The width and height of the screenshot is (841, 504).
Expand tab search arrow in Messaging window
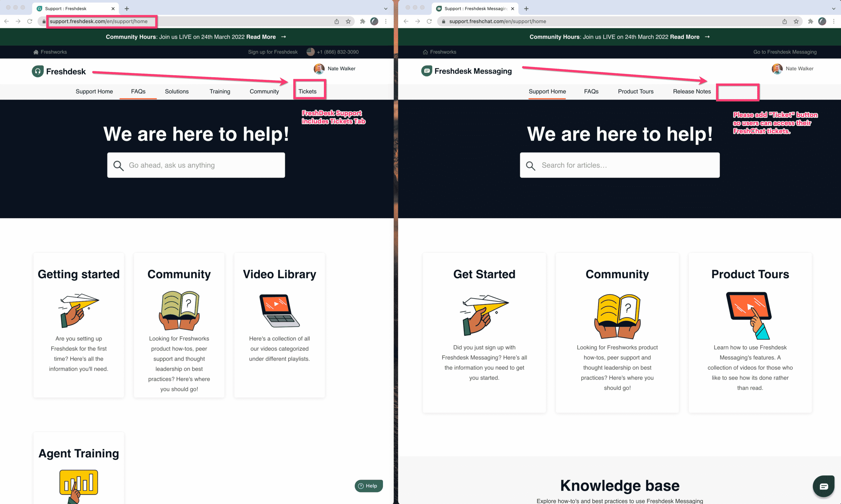point(833,9)
